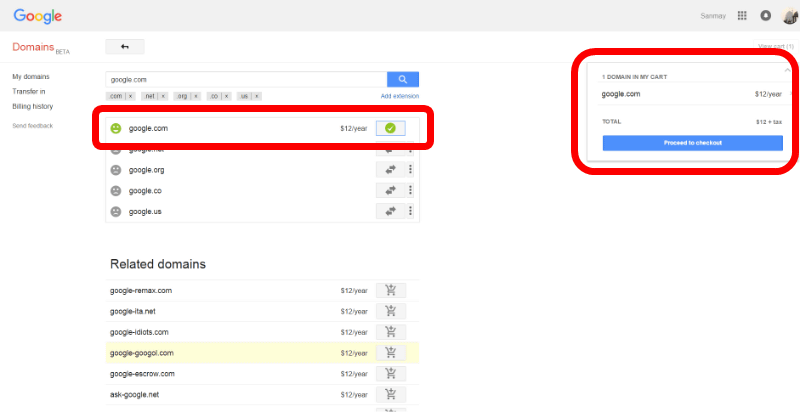Viewport: 800px width, 412px height.
Task: Open the Google apps grid
Action: pos(742,16)
